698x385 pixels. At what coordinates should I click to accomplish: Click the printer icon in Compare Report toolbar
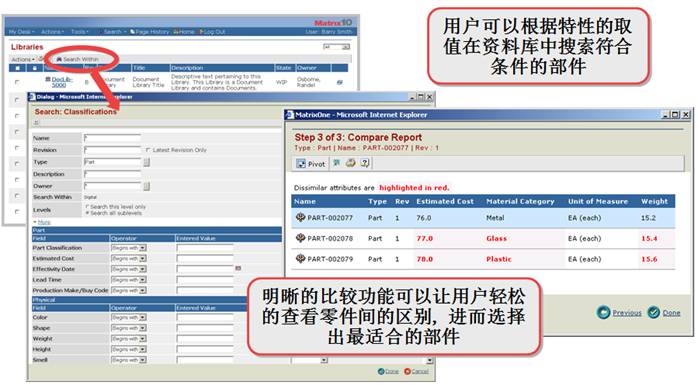click(x=350, y=163)
